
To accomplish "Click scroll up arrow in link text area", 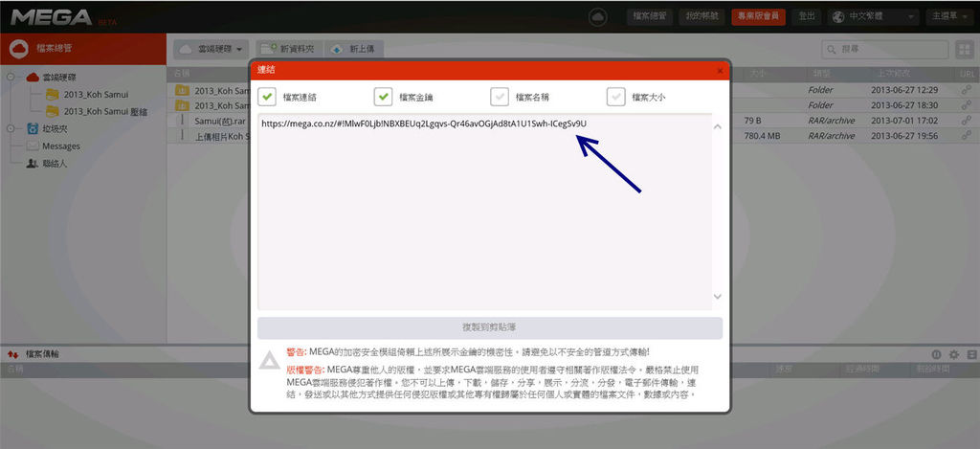I will point(718,126).
